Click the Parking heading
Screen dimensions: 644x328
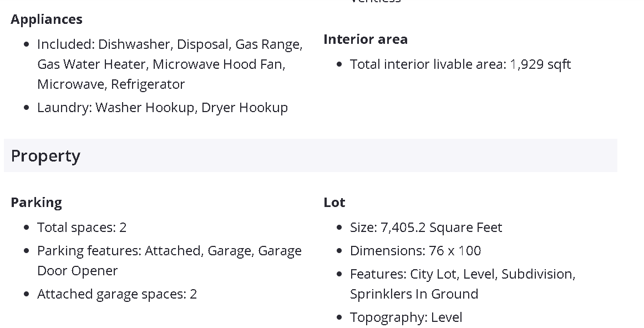point(36,203)
